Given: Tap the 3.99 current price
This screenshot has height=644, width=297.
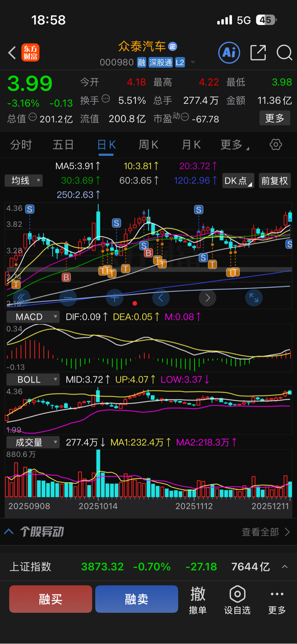Looking at the screenshot, I should [x=30, y=83].
